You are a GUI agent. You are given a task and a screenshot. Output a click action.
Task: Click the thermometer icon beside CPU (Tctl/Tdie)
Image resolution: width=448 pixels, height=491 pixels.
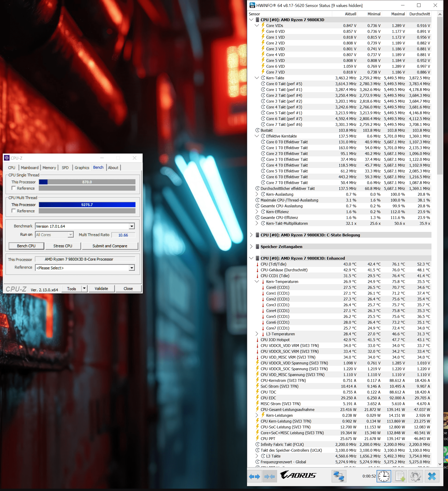(257, 264)
